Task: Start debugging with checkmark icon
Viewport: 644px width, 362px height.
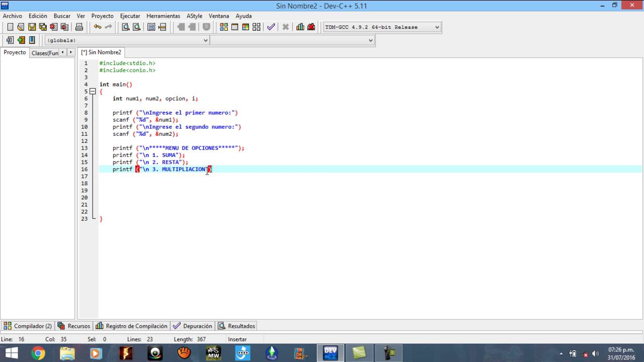Action: coord(271,27)
